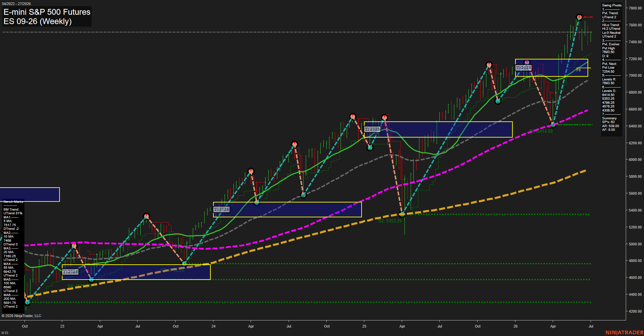Click pivot low marker at S2 5353.25 level

(402, 214)
